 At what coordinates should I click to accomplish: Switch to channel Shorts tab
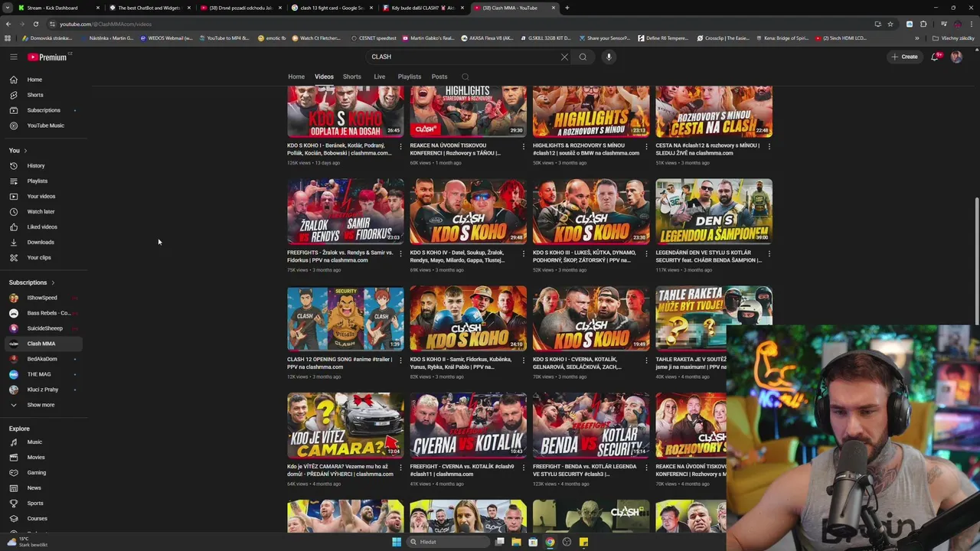coord(352,77)
